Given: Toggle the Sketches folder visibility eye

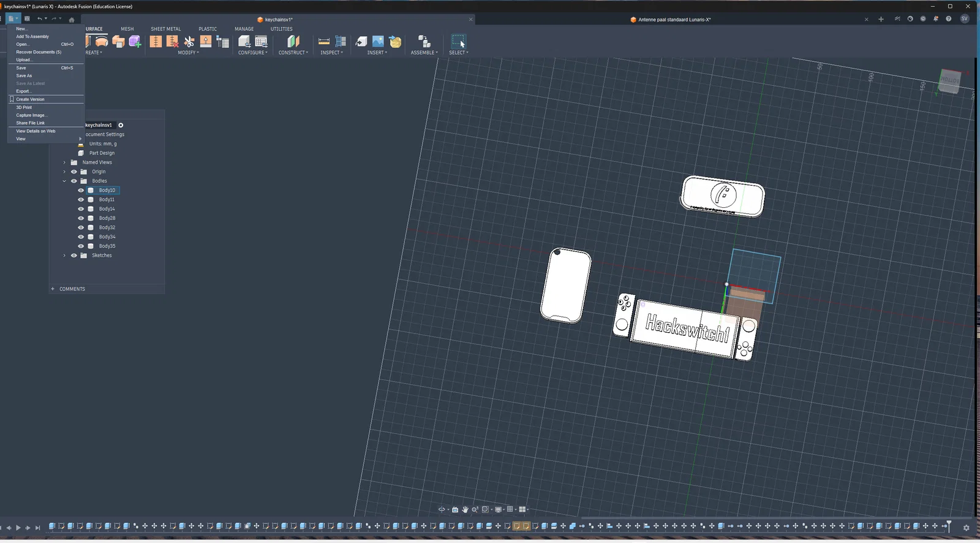Looking at the screenshot, I should [74, 256].
